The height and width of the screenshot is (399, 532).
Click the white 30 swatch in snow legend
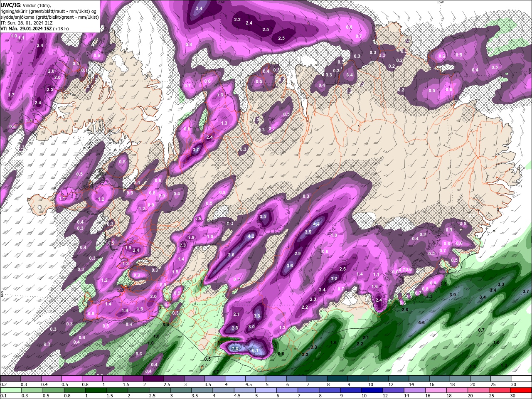pos(521,379)
